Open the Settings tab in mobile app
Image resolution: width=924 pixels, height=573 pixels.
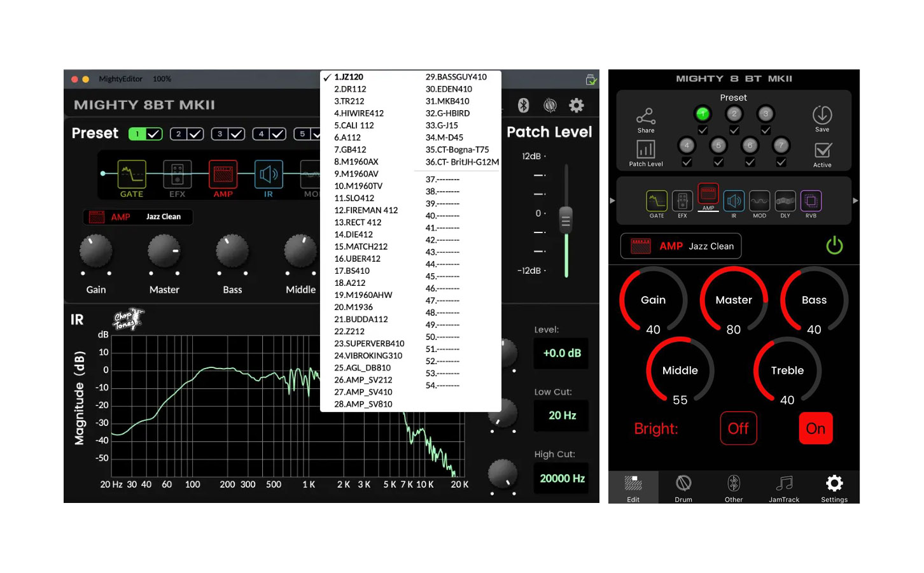point(834,488)
